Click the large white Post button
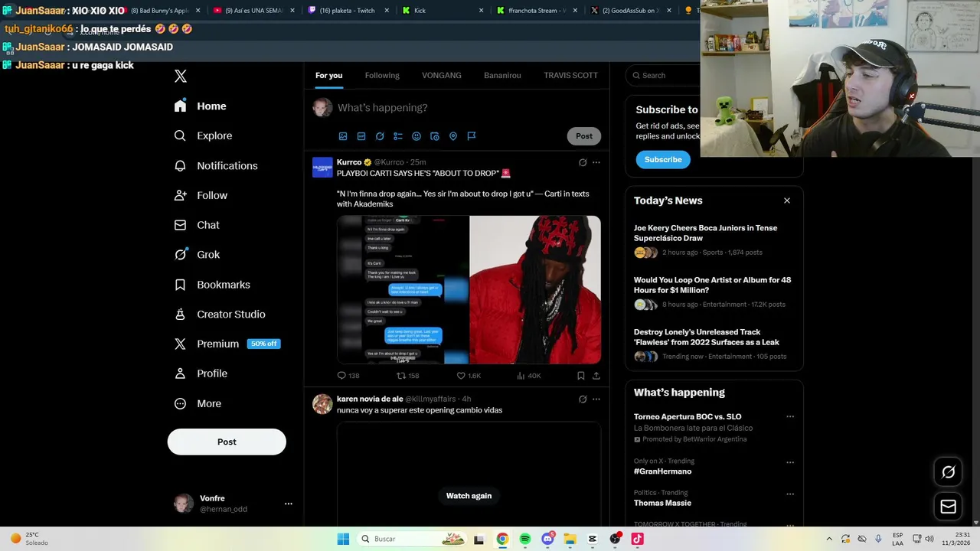The width and height of the screenshot is (980, 551). click(x=227, y=442)
